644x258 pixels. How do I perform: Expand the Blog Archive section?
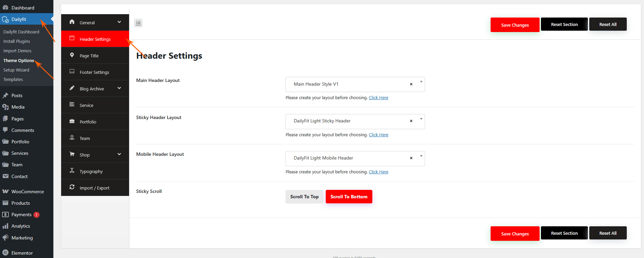(119, 88)
